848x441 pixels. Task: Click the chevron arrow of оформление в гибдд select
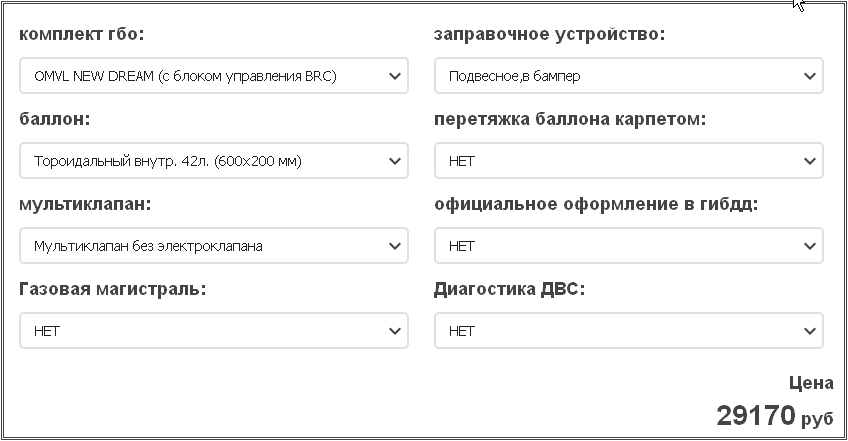pyautogui.click(x=810, y=246)
